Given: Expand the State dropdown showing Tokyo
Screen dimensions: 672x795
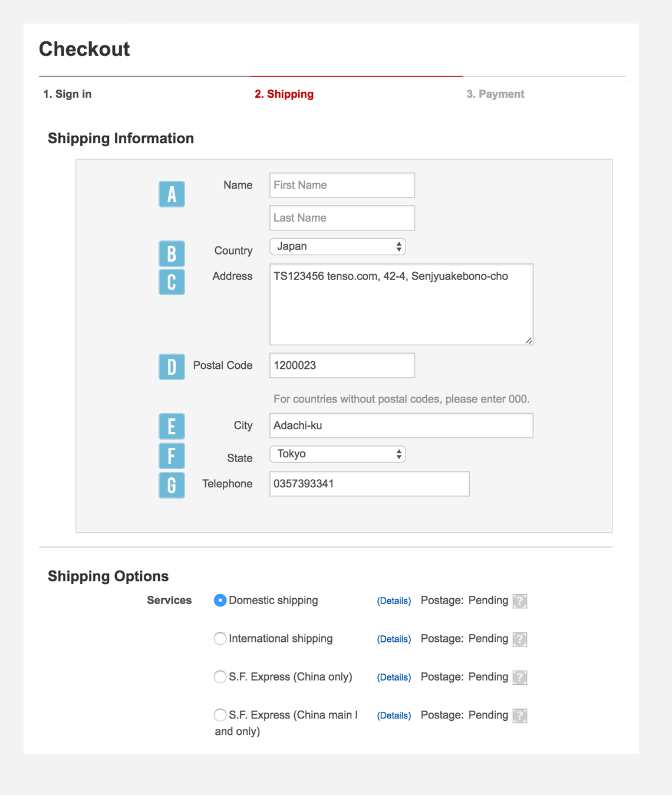Looking at the screenshot, I should [x=337, y=454].
